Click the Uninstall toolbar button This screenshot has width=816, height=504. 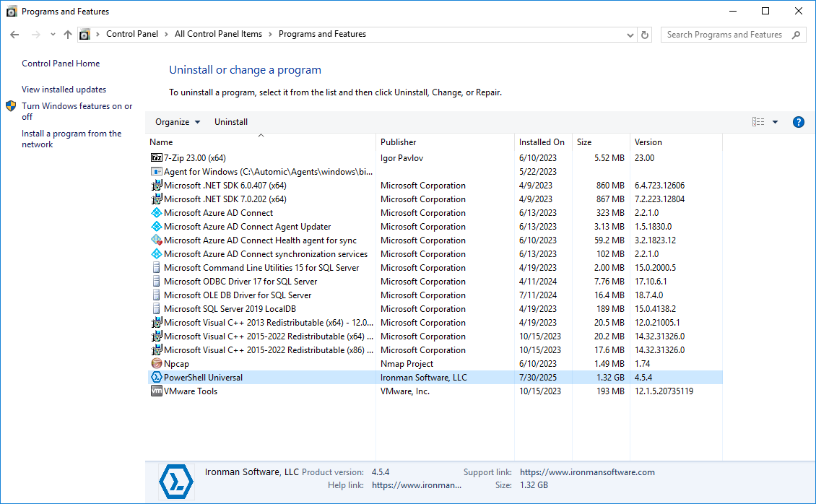(231, 122)
